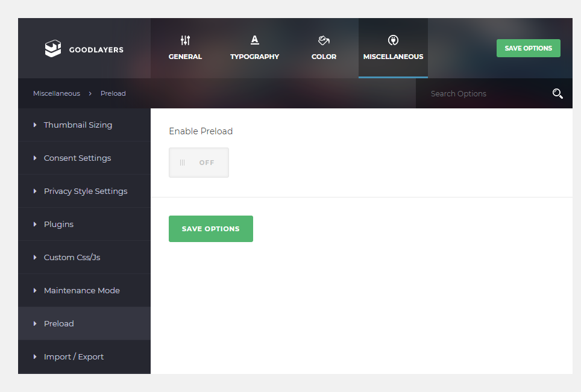Expand the Plugins section arrow
The image size is (581, 392).
tap(35, 225)
